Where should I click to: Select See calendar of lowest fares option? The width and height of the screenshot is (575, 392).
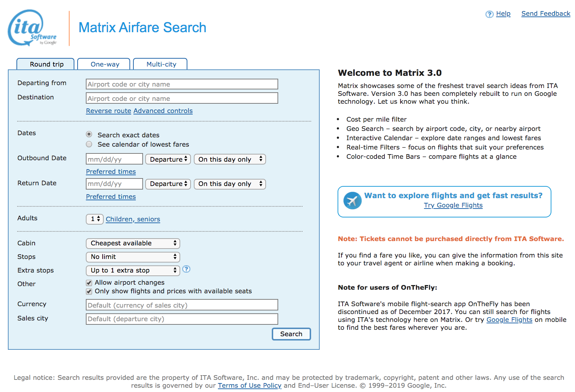89,144
